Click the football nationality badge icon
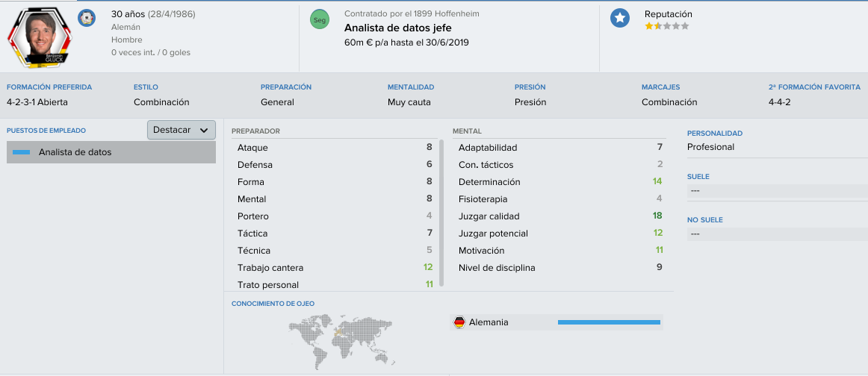The image size is (868, 376). click(x=87, y=18)
